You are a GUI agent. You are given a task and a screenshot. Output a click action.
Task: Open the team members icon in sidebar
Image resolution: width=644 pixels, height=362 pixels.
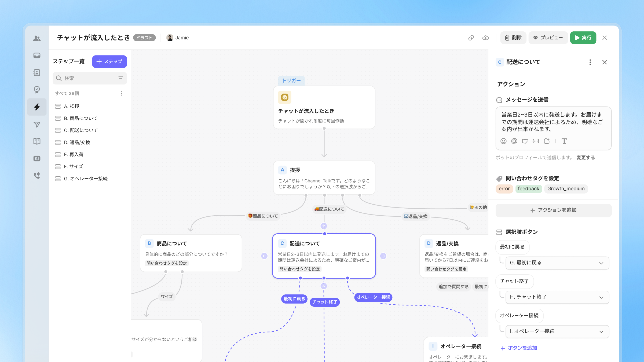pyautogui.click(x=37, y=38)
